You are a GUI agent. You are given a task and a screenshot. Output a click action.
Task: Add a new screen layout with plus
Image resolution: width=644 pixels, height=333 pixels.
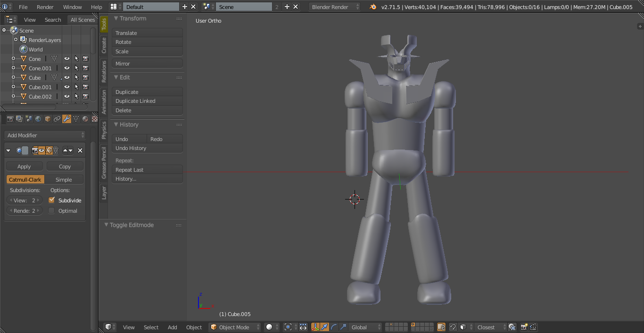tap(185, 7)
